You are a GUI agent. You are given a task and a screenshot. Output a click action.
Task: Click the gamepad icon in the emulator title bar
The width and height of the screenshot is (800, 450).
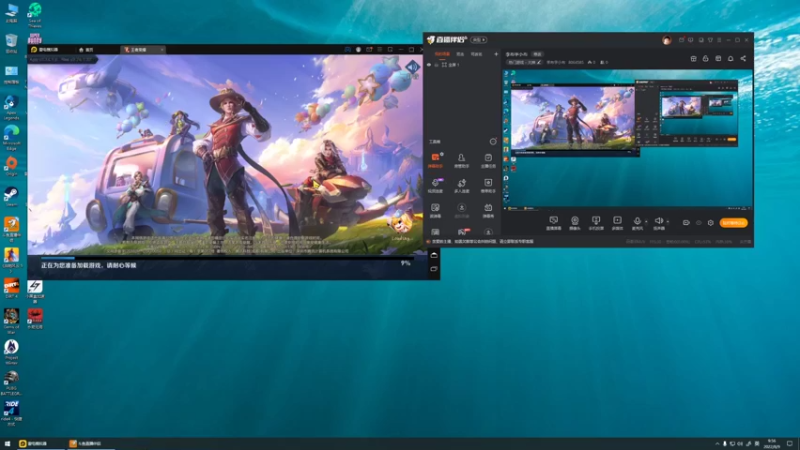pyautogui.click(x=347, y=49)
